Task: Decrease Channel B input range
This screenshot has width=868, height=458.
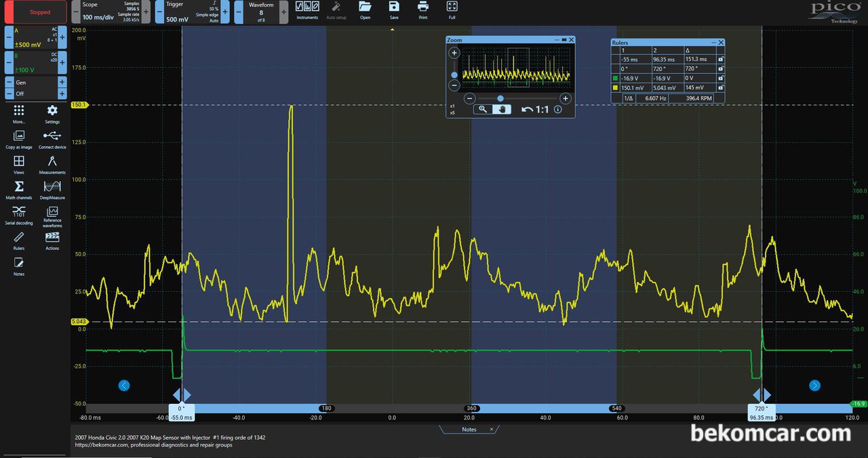Action: tap(9, 63)
